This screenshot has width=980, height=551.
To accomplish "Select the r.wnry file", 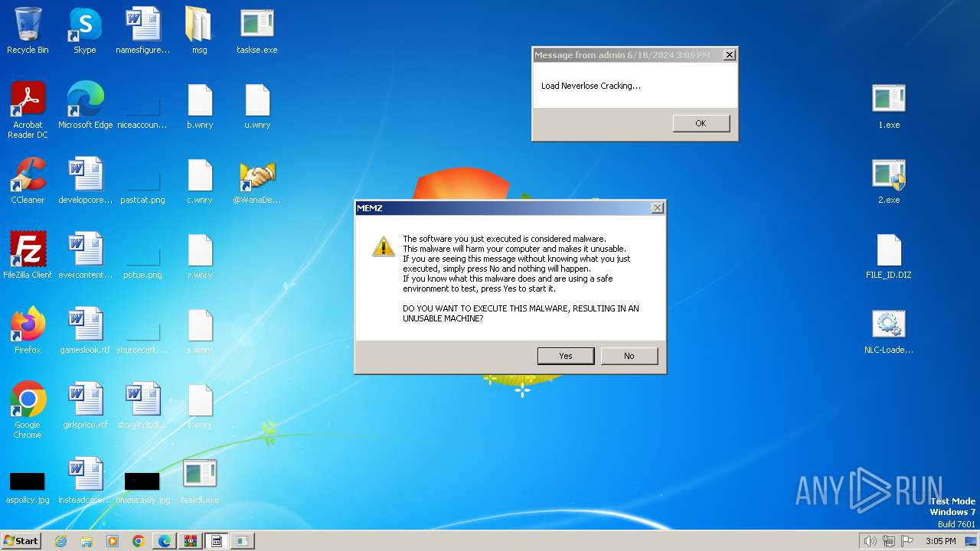I will [200, 256].
